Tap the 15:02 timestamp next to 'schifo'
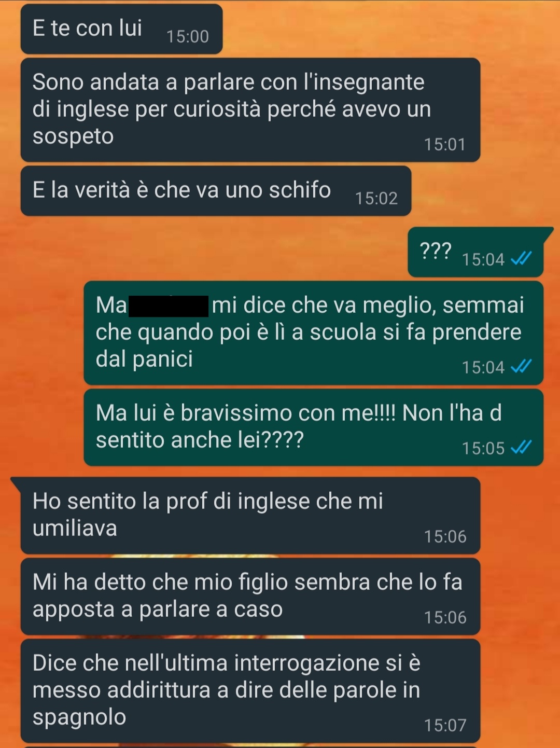This screenshot has height=748, width=560. (x=376, y=198)
